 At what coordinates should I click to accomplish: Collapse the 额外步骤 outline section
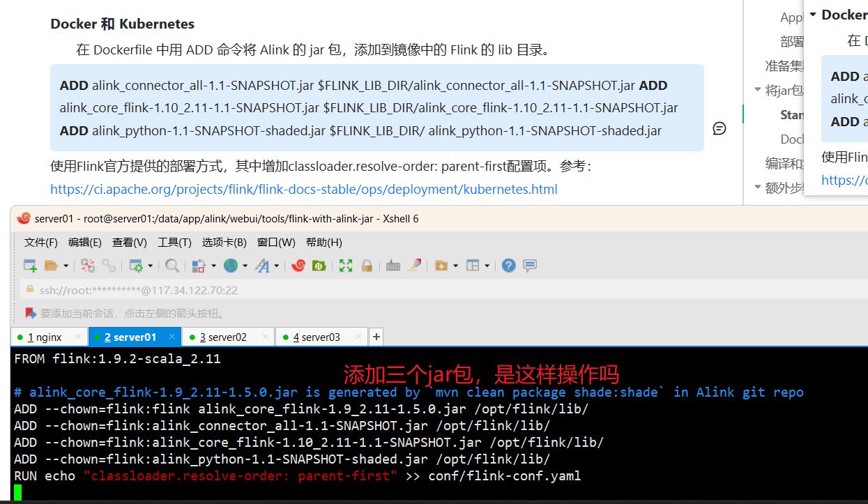pos(758,187)
